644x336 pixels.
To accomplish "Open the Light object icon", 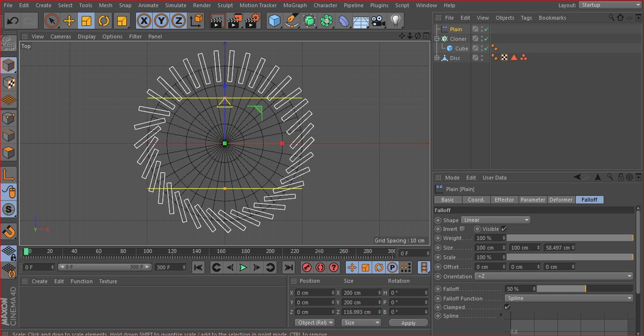I will tap(395, 21).
